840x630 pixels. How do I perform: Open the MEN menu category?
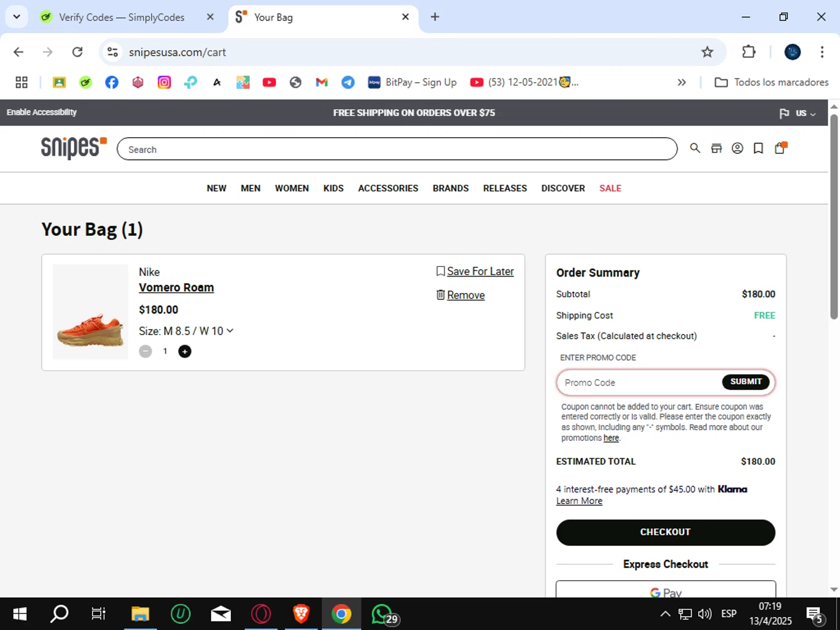click(x=250, y=188)
